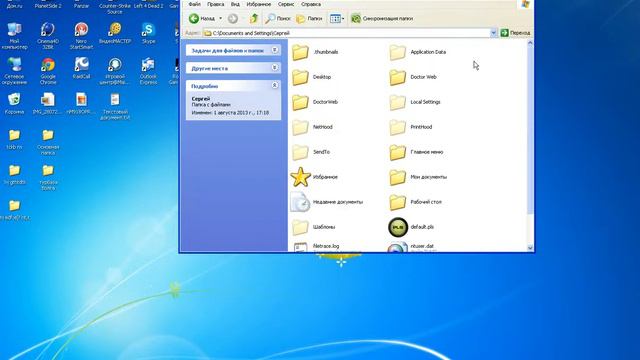Select the Skype desktop shortcut
Image resolution: width=640 pixels, height=360 pixels.
[x=148, y=33]
